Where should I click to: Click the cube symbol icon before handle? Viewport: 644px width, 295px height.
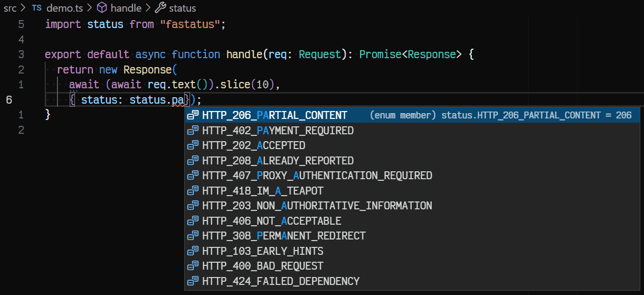102,8
